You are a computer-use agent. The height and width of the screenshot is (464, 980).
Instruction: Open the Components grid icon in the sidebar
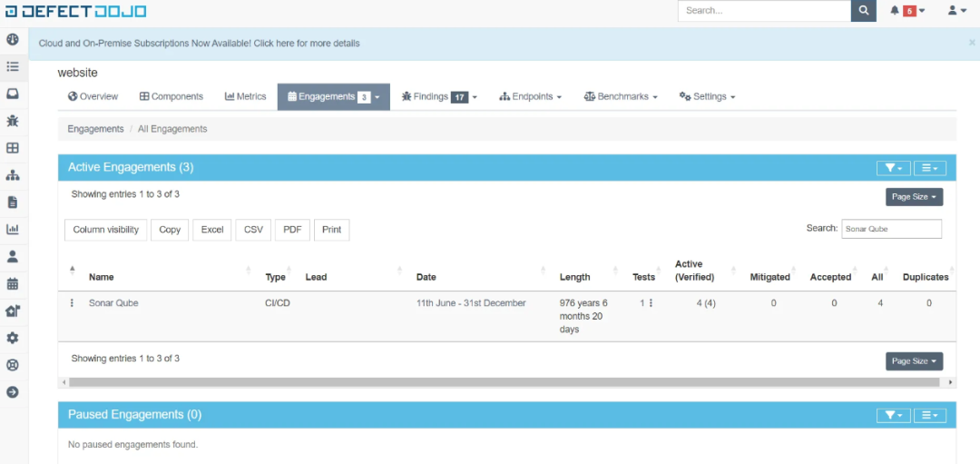coord(13,148)
